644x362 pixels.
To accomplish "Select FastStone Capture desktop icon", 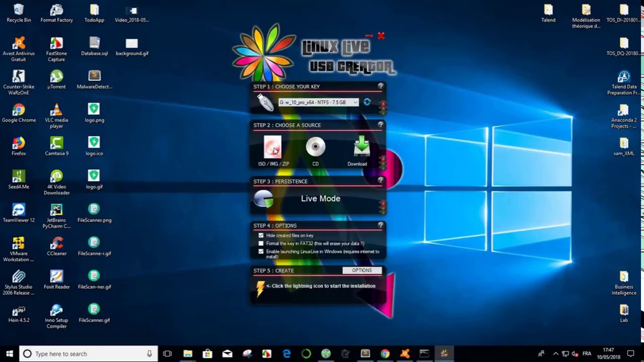I will pyautogui.click(x=56, y=49).
